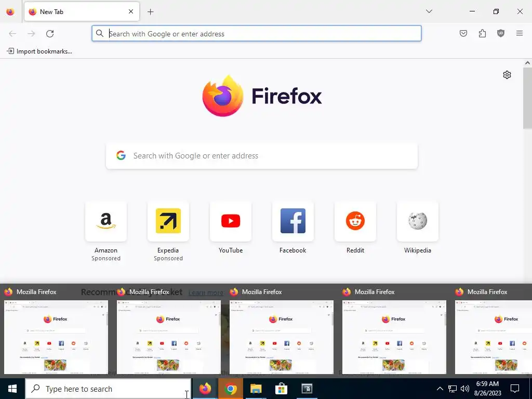Image resolution: width=532 pixels, height=399 pixels.
Task: Reload the current page
Action: pos(50,34)
